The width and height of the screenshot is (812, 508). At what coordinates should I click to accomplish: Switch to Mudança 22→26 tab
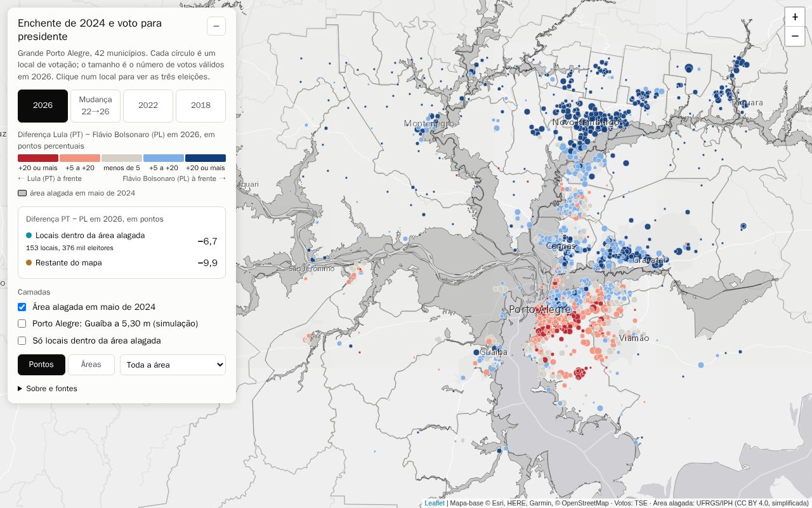pyautogui.click(x=95, y=105)
